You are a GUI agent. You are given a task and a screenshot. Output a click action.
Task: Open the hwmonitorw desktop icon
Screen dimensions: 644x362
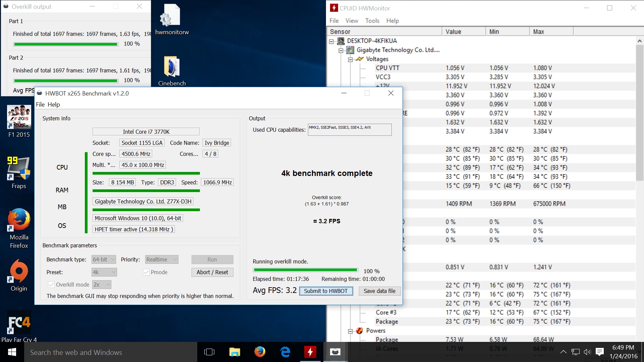pyautogui.click(x=172, y=19)
